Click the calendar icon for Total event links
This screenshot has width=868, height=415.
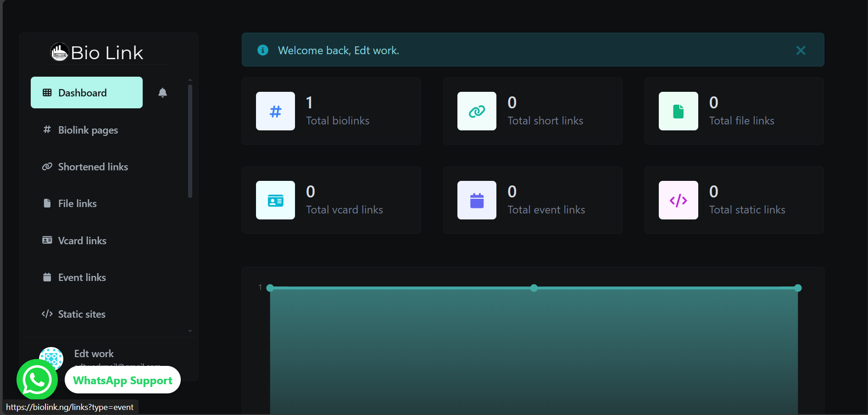pos(477,200)
